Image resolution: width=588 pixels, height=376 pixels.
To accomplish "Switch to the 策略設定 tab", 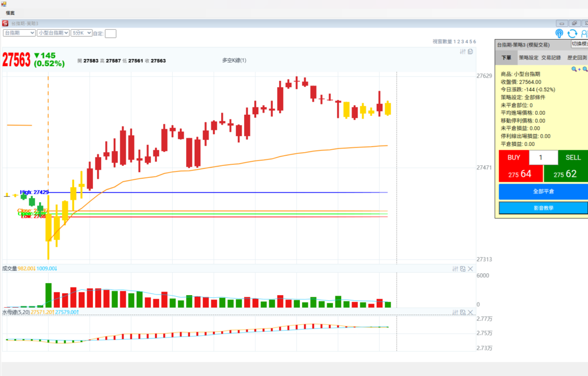I will tap(528, 57).
